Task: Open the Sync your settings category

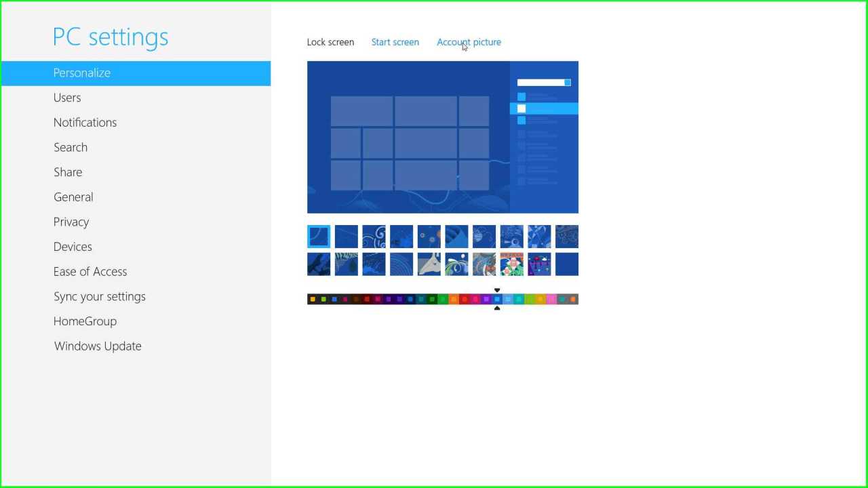Action: pyautogui.click(x=100, y=297)
